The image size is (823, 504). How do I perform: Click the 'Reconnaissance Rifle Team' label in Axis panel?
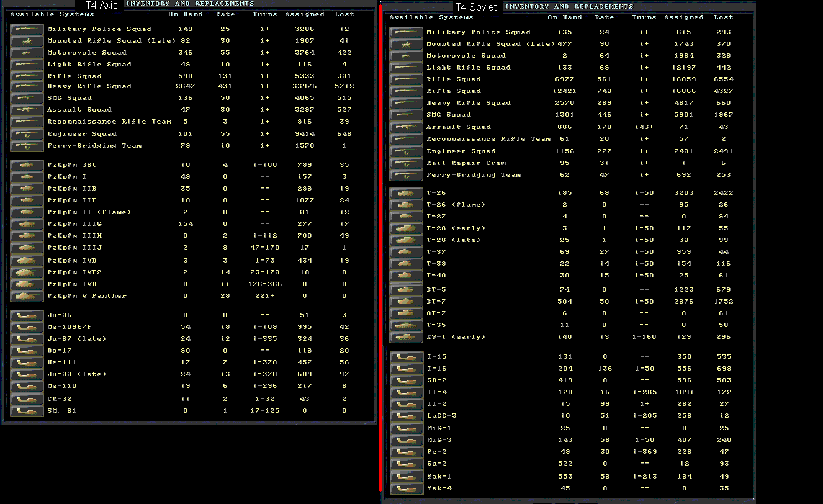pos(109,122)
